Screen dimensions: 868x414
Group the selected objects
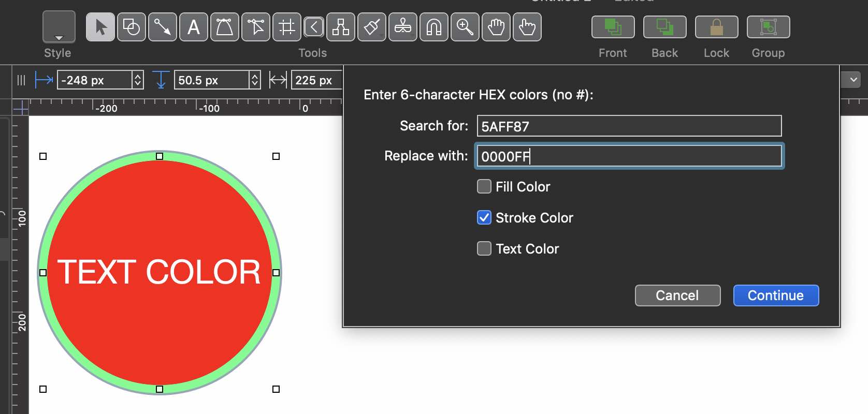[x=769, y=27]
